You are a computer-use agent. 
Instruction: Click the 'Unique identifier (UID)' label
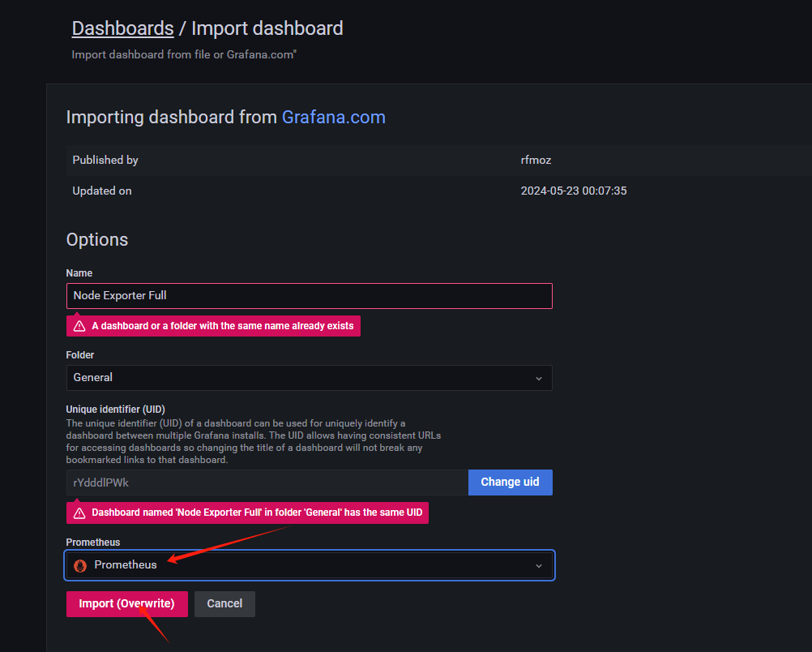116,410
